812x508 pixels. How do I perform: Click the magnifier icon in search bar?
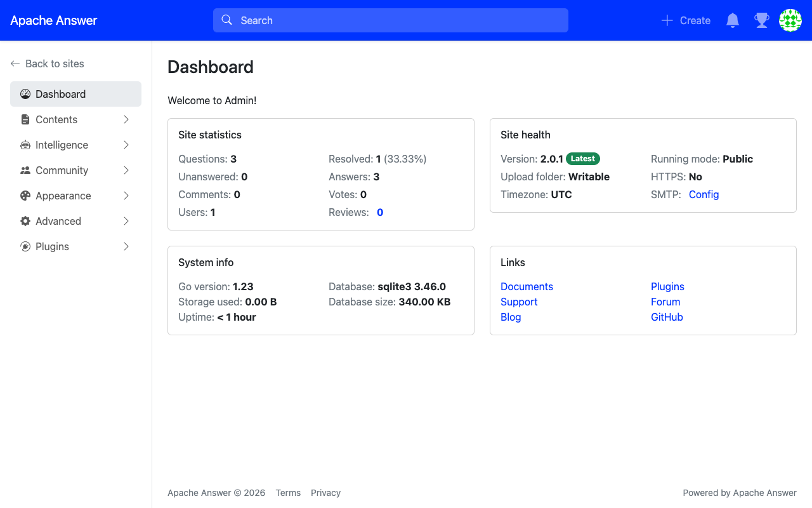[x=226, y=20]
